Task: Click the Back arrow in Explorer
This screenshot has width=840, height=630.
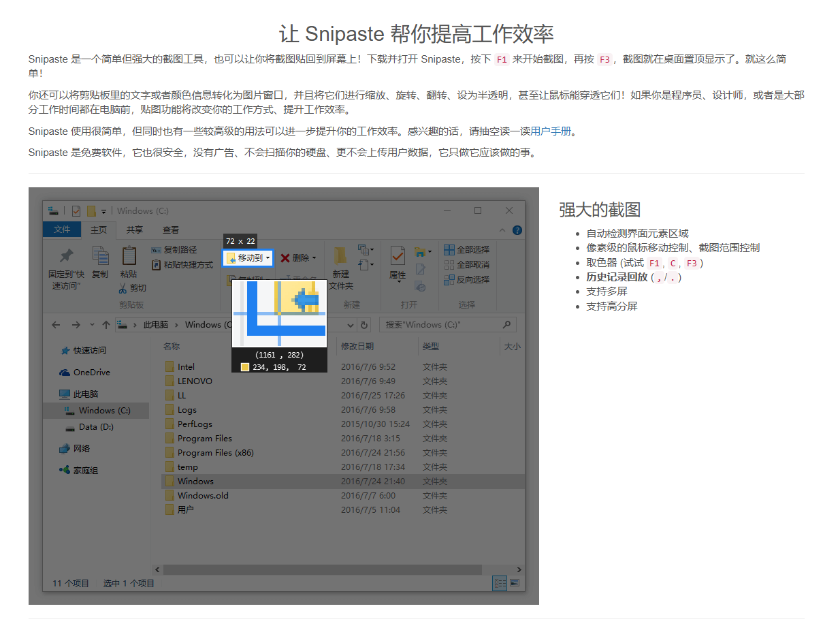Action: (x=56, y=325)
